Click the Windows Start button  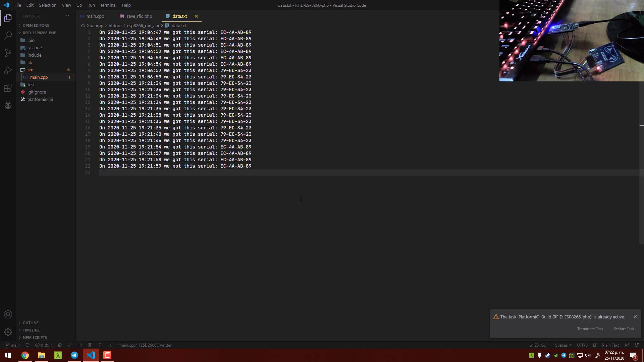(8, 355)
